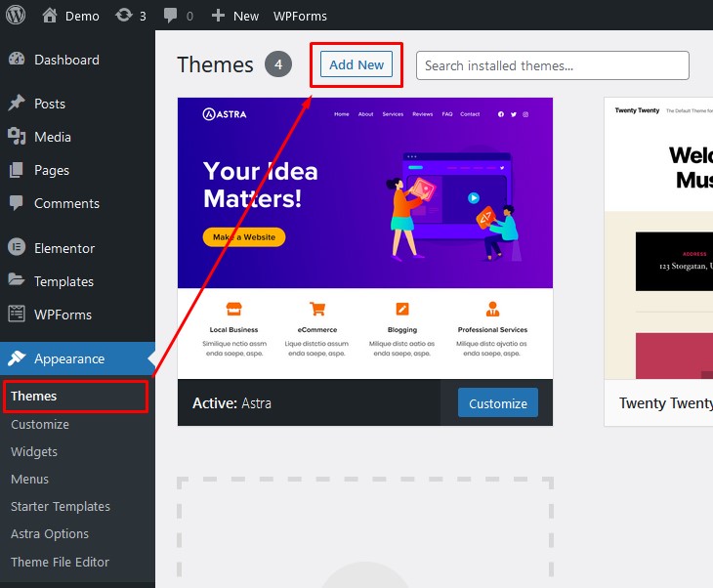
Task: Open the comments bubble icon in admin bar
Action: [171, 16]
